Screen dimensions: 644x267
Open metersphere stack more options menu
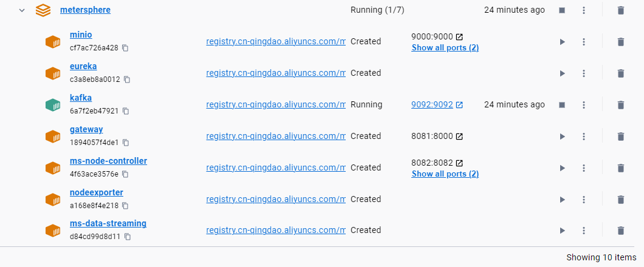click(x=584, y=10)
